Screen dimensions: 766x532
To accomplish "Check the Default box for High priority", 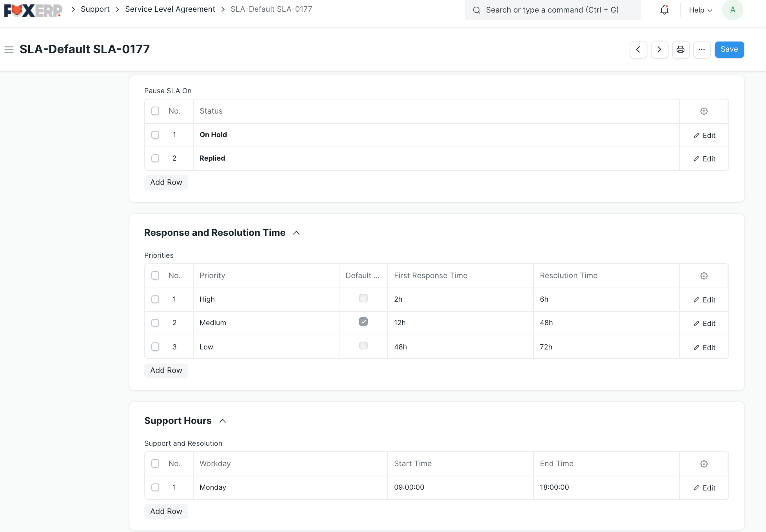I will (x=363, y=298).
